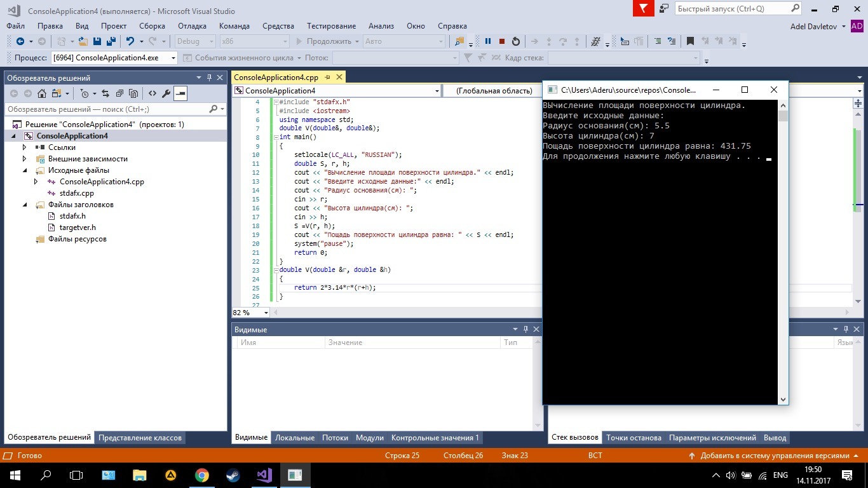Open the Process dropdown list
The width and height of the screenshot is (868, 488).
click(173, 58)
